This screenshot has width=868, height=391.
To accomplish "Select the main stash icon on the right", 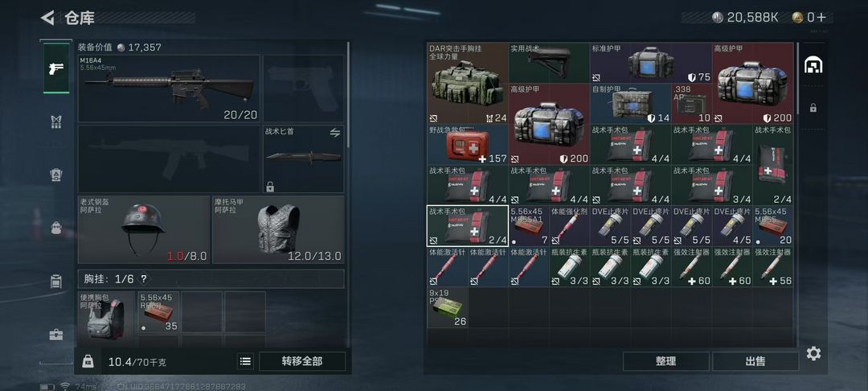I will 813,65.
